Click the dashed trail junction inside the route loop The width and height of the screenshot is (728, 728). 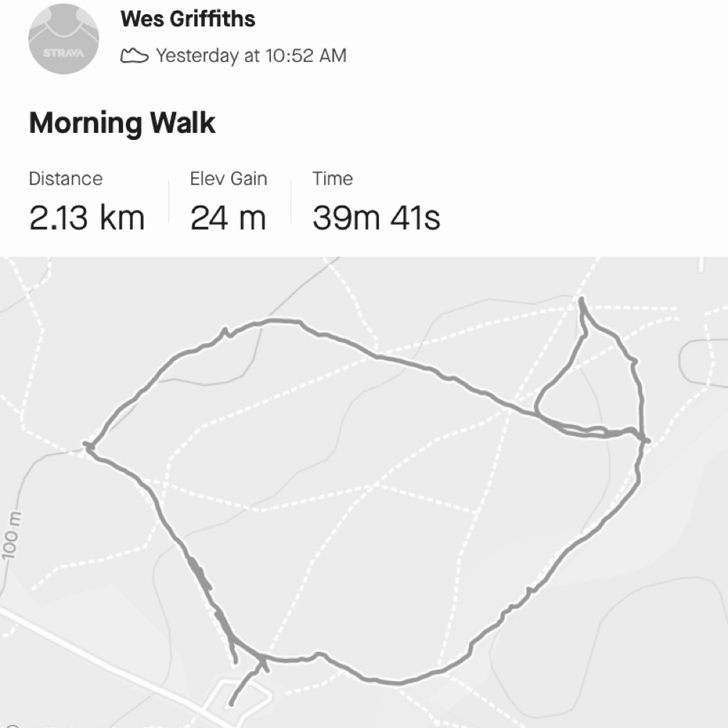pos(378,484)
